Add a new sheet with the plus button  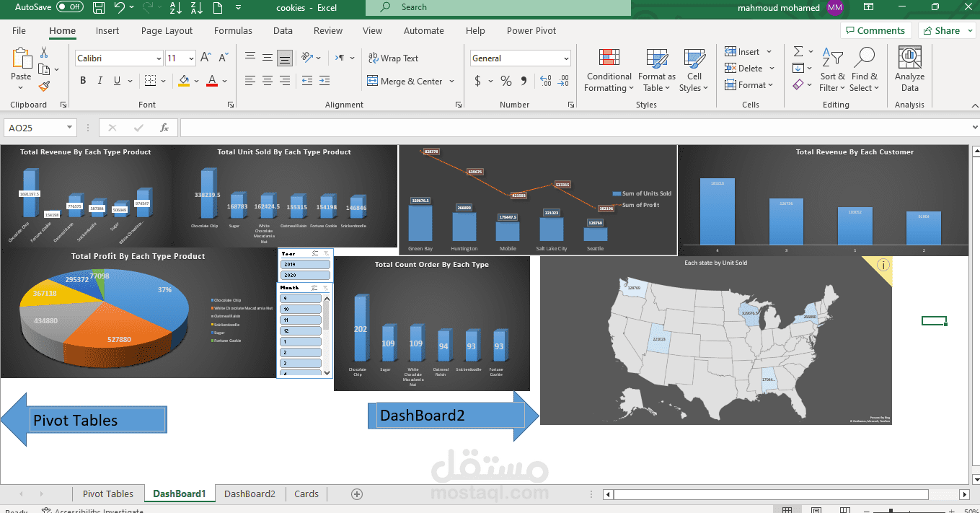tap(356, 494)
